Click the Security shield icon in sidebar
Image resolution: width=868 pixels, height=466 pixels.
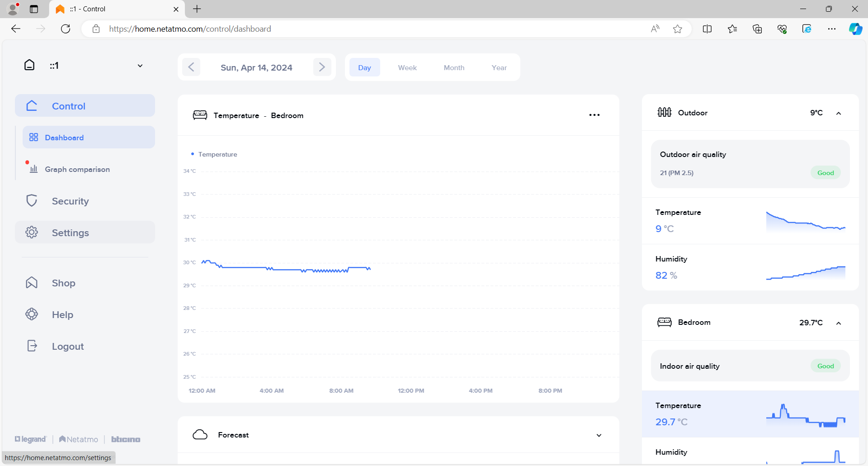[x=32, y=201]
